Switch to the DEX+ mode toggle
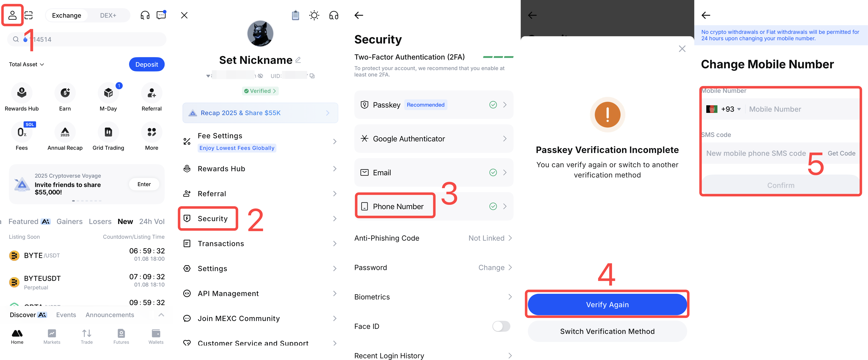The image size is (868, 360). [108, 15]
